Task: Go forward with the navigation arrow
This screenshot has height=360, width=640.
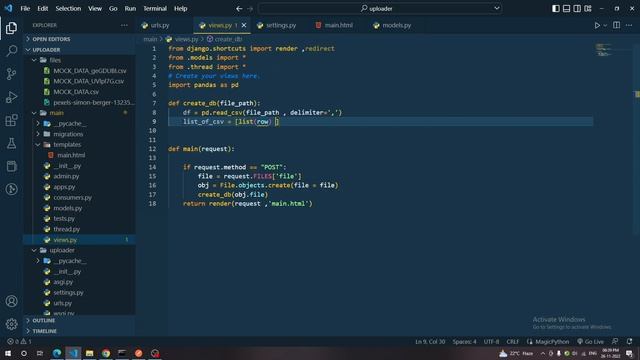Action: [250, 9]
